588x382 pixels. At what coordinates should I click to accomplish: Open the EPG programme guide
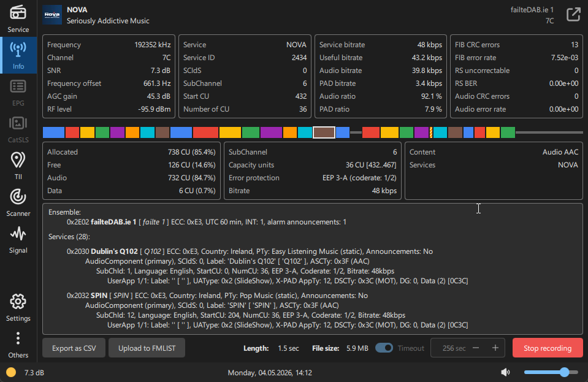(x=18, y=92)
